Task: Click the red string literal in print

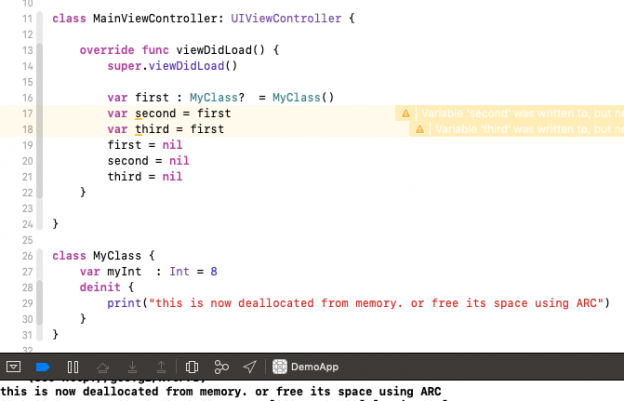Action: (376, 303)
